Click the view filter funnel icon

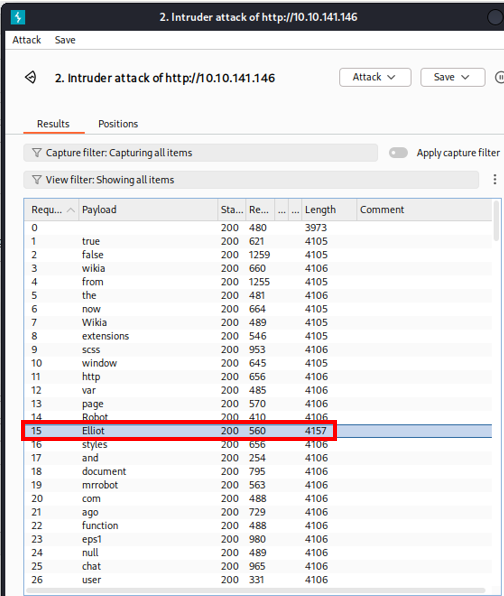[x=36, y=180]
